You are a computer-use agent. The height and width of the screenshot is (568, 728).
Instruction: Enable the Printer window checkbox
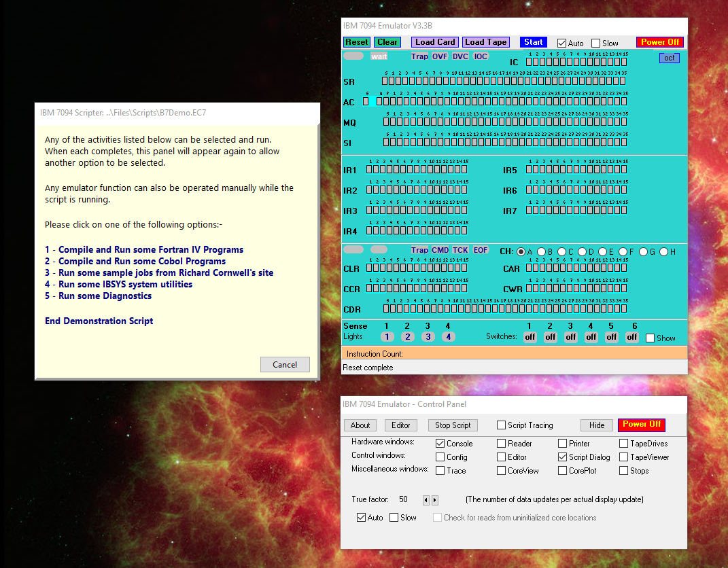[562, 444]
